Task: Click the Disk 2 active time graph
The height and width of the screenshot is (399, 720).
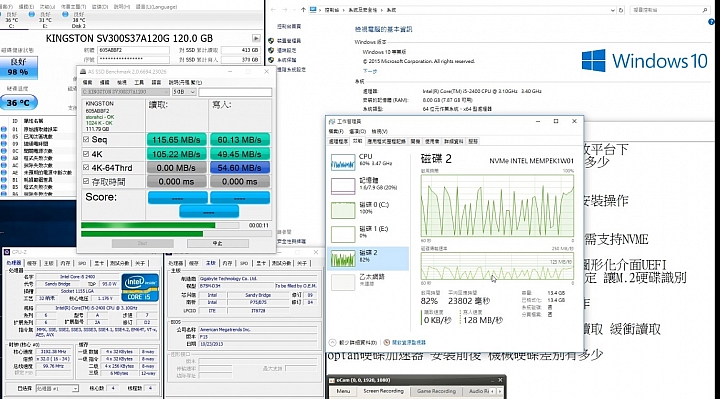Action: click(497, 206)
